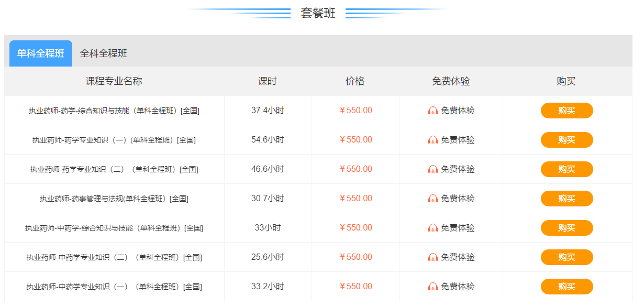644x307 pixels.
Task: Click headphone icon in 中药学-综合知识与技能 row
Action: coord(433,228)
